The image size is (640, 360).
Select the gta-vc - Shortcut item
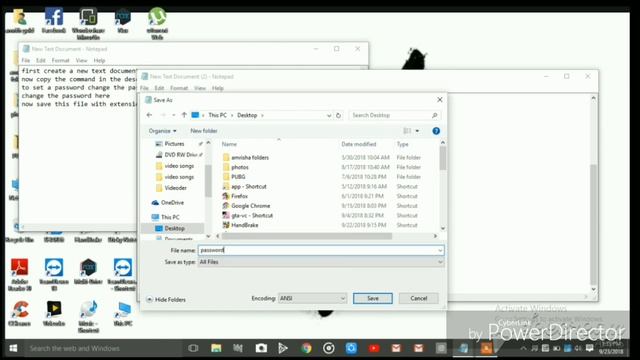tap(252, 216)
